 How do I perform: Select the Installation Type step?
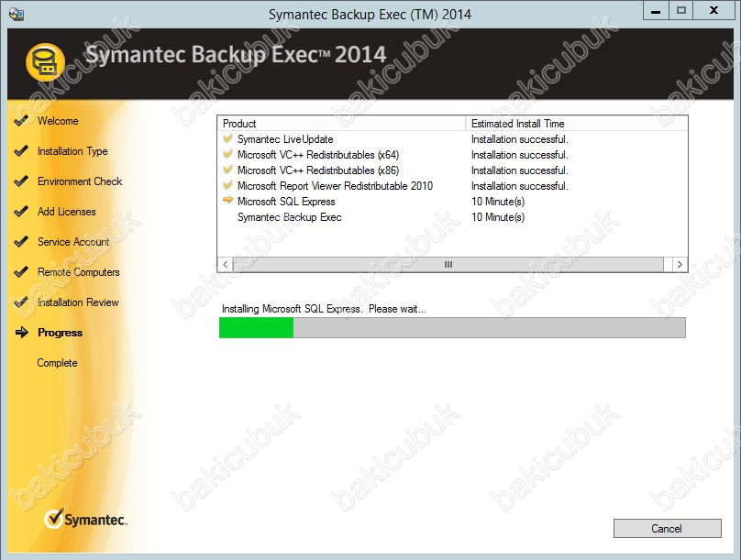click(72, 151)
